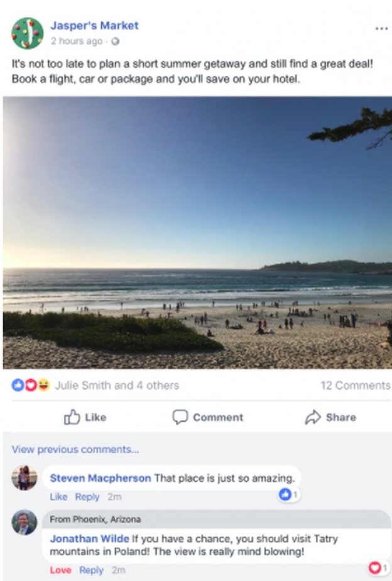Screen dimensions: 392x581
Task: Expand View previous comments
Action: (75, 449)
